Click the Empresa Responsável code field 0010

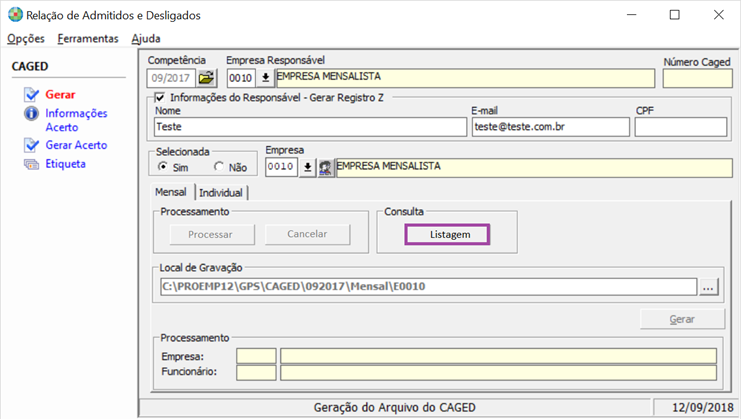(241, 78)
